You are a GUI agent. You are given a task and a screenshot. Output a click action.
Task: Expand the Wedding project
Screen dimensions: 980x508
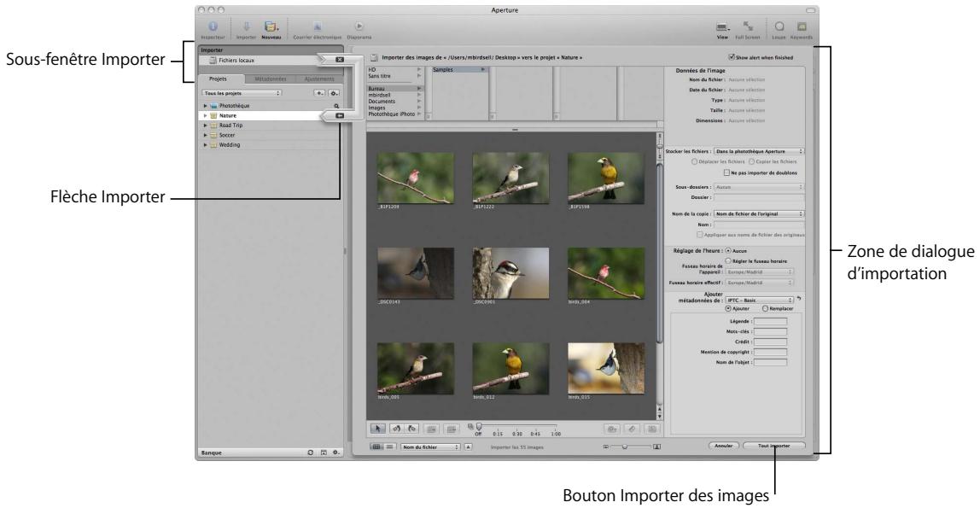coord(205,145)
